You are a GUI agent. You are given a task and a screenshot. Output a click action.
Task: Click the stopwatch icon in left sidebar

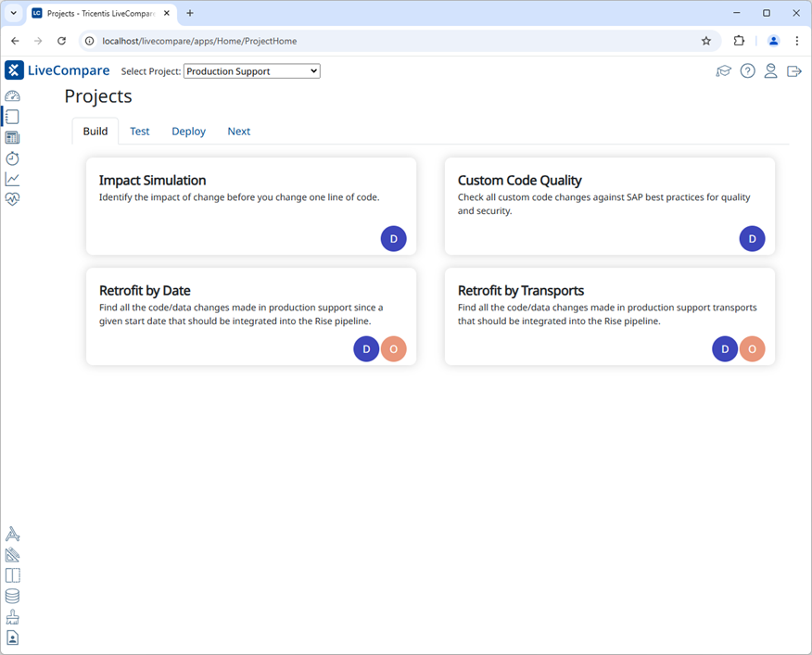(x=12, y=158)
